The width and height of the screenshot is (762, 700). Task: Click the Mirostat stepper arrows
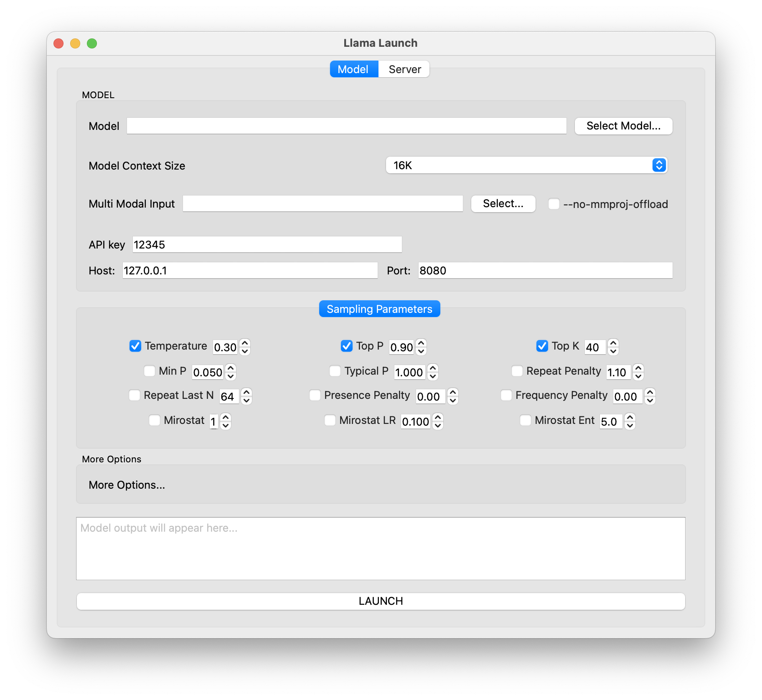pos(226,421)
